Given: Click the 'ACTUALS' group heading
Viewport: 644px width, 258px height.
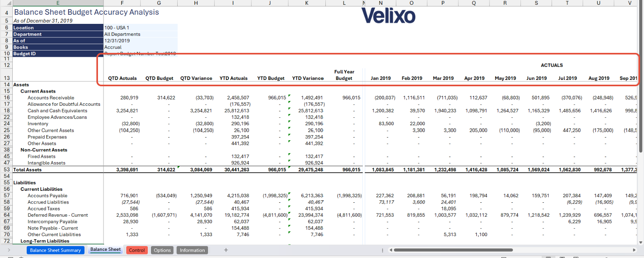Looking at the screenshot, I should (x=552, y=65).
